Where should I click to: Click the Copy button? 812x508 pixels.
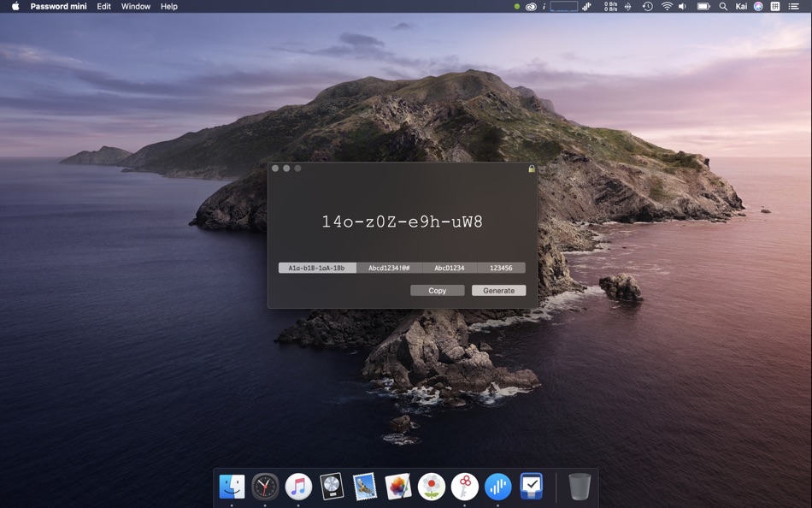click(437, 290)
